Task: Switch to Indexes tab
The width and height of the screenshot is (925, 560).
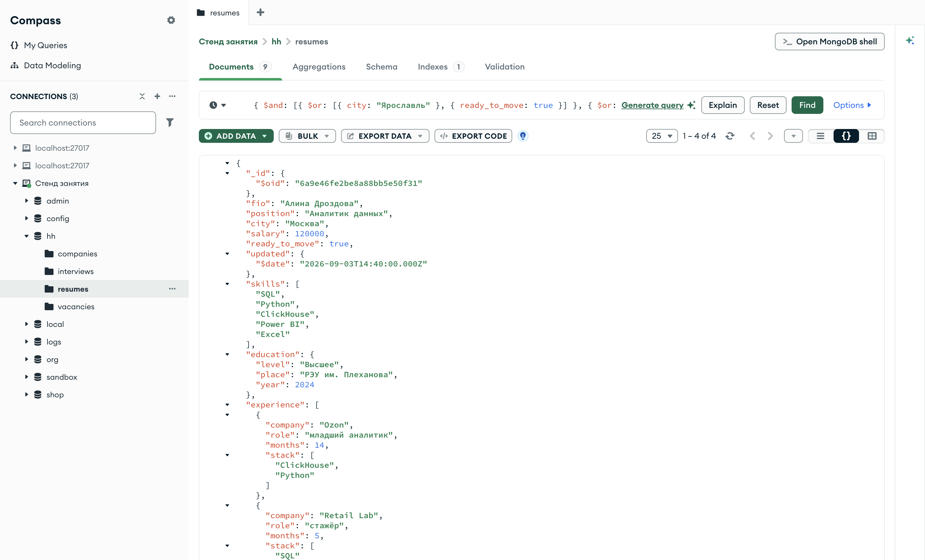Action: 441,67
